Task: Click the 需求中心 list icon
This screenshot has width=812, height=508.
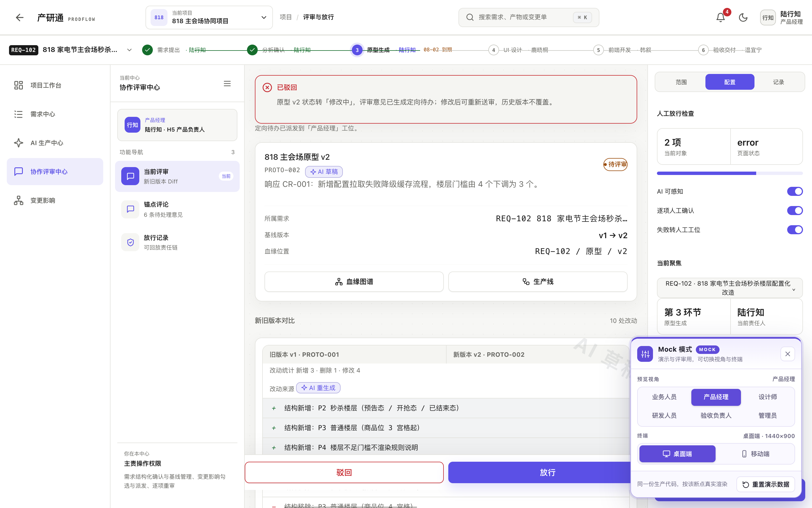Action: [x=18, y=114]
